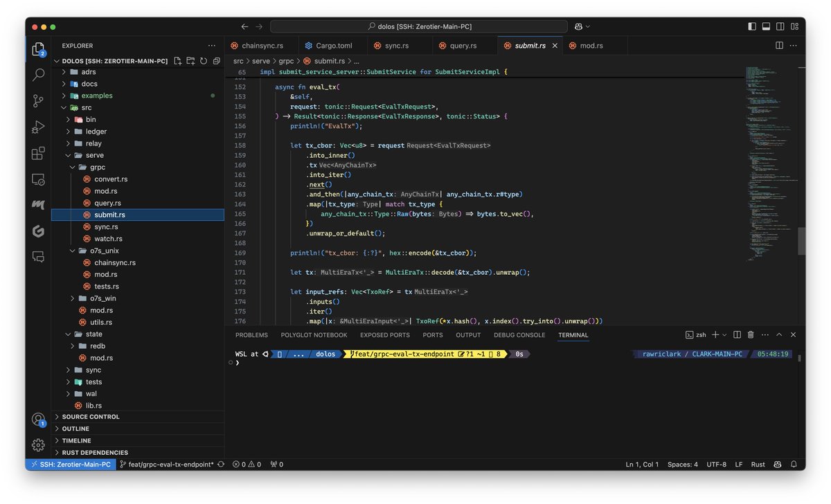831x504 pixels.
Task: Toggle bottom panel visibility
Action: click(x=767, y=26)
